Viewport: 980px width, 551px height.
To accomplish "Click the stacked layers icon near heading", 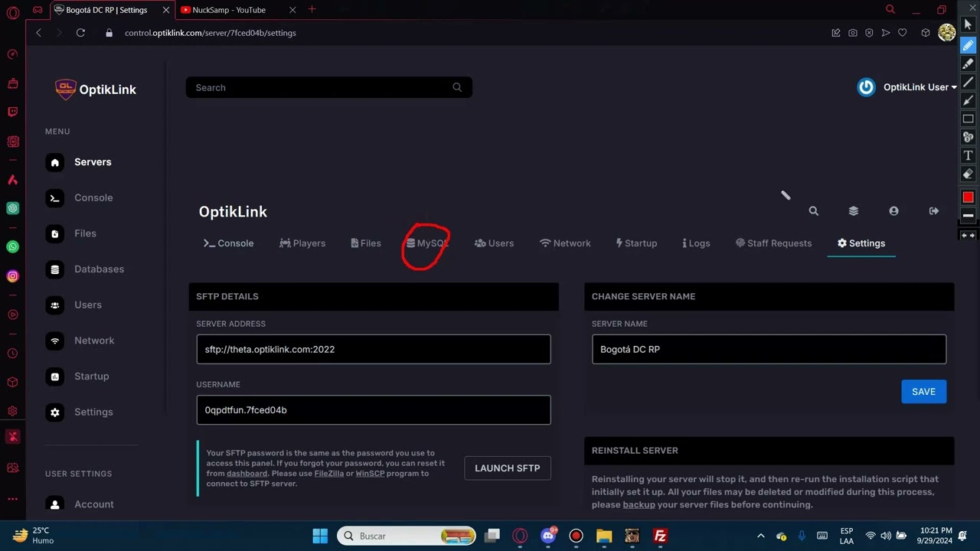I will coord(854,211).
